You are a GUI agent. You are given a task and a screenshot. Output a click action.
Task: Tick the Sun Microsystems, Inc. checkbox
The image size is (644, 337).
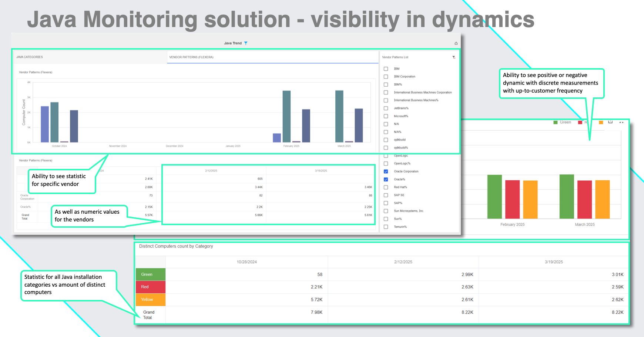click(x=386, y=211)
